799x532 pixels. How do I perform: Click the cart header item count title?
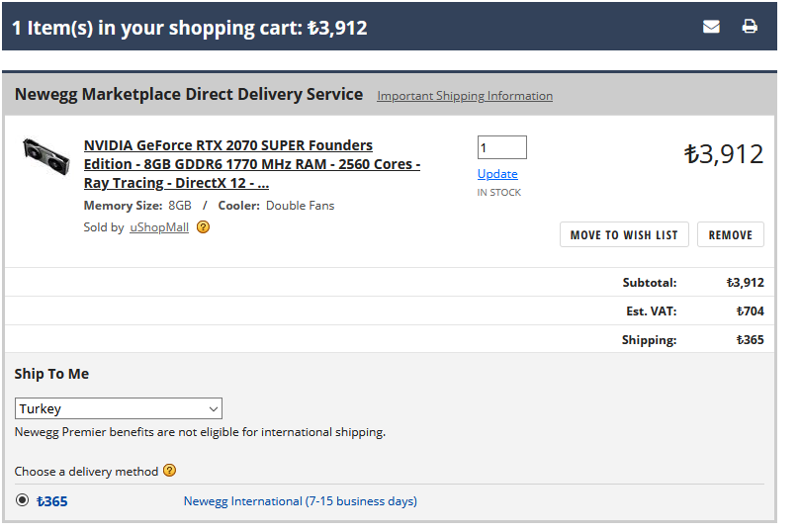(x=190, y=28)
